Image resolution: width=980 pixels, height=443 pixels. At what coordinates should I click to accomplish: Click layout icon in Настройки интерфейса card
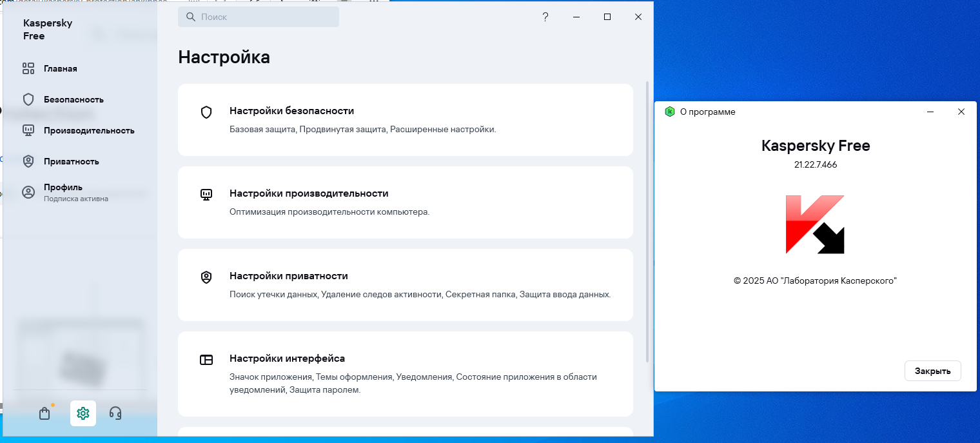coord(206,360)
